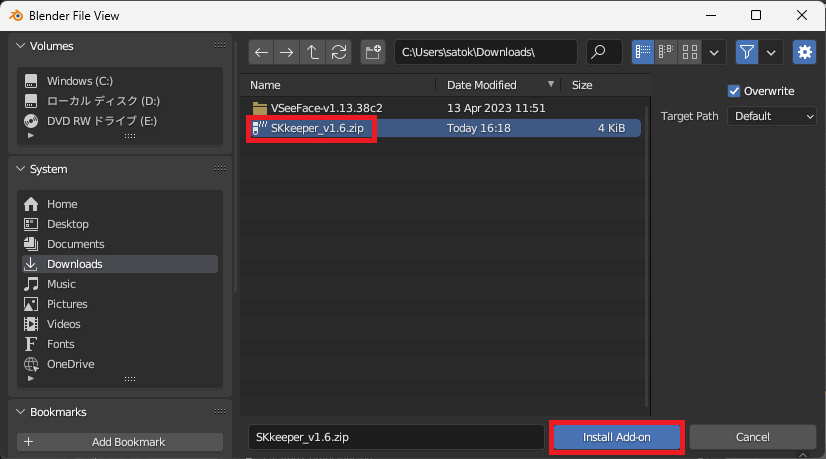Viewport: 826px width, 459px height.
Task: Click the Add Bookmark button
Action: (x=120, y=442)
